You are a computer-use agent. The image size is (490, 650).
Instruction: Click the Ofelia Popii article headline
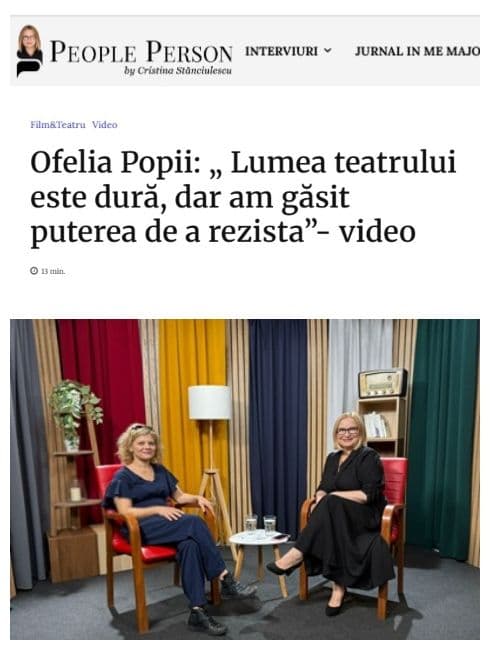[243, 197]
